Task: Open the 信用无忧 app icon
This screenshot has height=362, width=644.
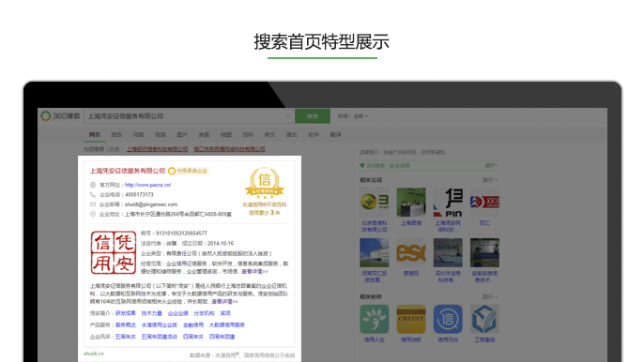Action: [448, 319]
